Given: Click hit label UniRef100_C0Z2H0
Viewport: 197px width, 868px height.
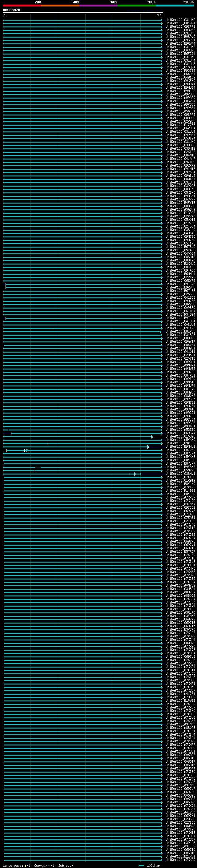Looking at the screenshot, I should point(180,450).
